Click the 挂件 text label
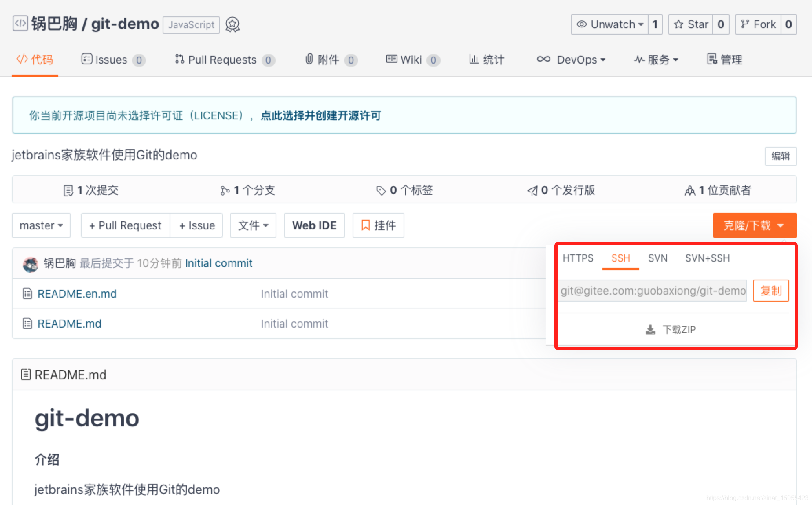This screenshot has width=812, height=505. click(385, 225)
